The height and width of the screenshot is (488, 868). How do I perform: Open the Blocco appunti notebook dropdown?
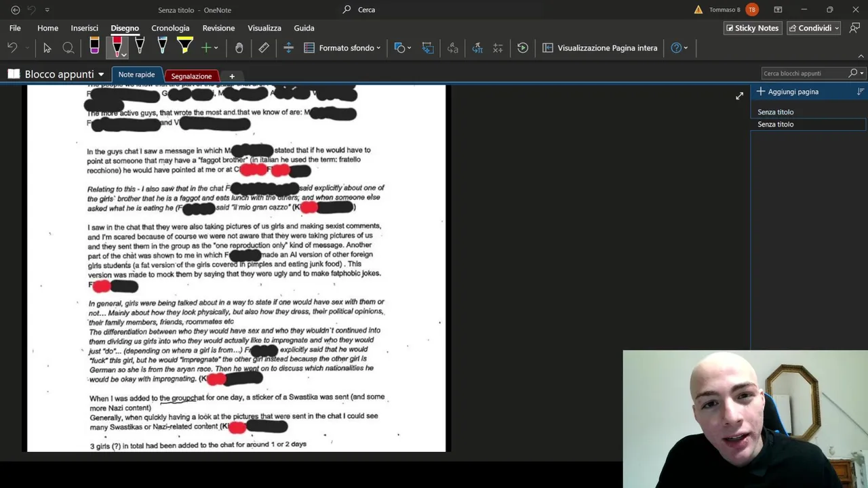point(56,74)
